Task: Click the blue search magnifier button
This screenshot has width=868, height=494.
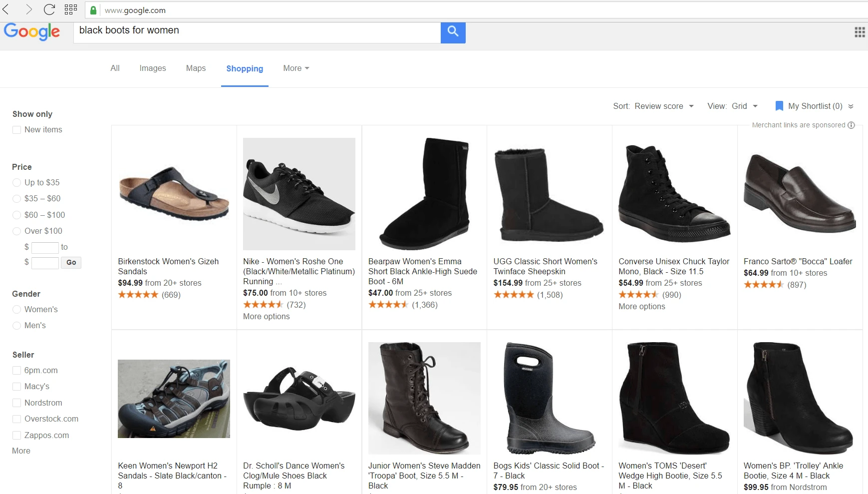Action: (453, 32)
